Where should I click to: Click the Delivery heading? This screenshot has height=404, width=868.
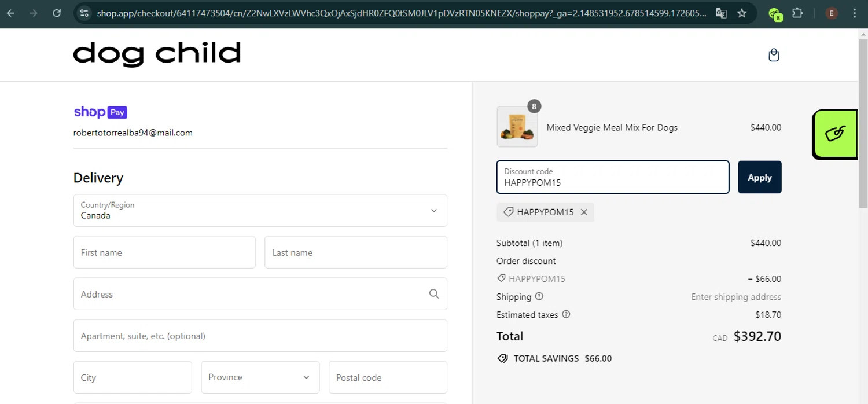pyautogui.click(x=98, y=178)
